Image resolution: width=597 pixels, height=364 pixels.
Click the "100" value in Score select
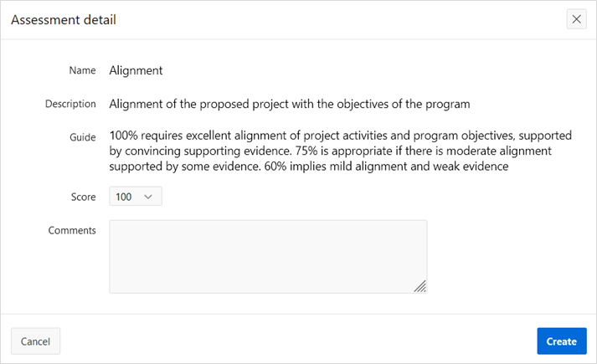pyautogui.click(x=124, y=197)
